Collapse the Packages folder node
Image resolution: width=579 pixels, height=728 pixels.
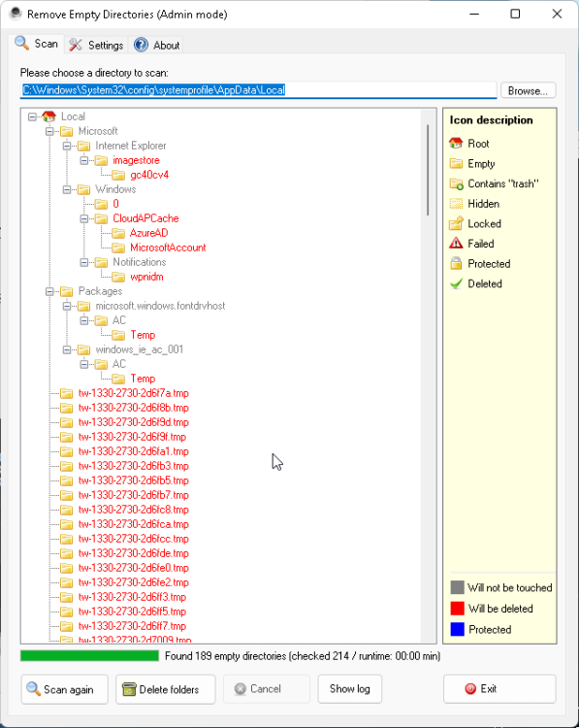click(x=49, y=291)
